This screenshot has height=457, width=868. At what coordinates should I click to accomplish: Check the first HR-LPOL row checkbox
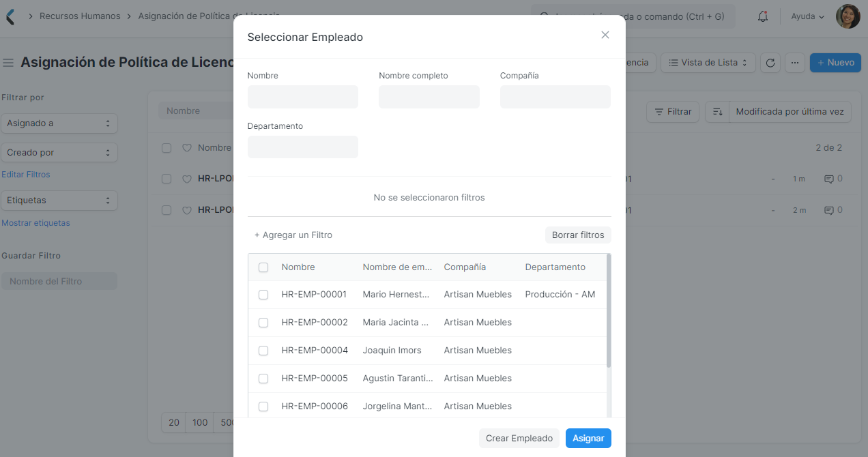167,179
